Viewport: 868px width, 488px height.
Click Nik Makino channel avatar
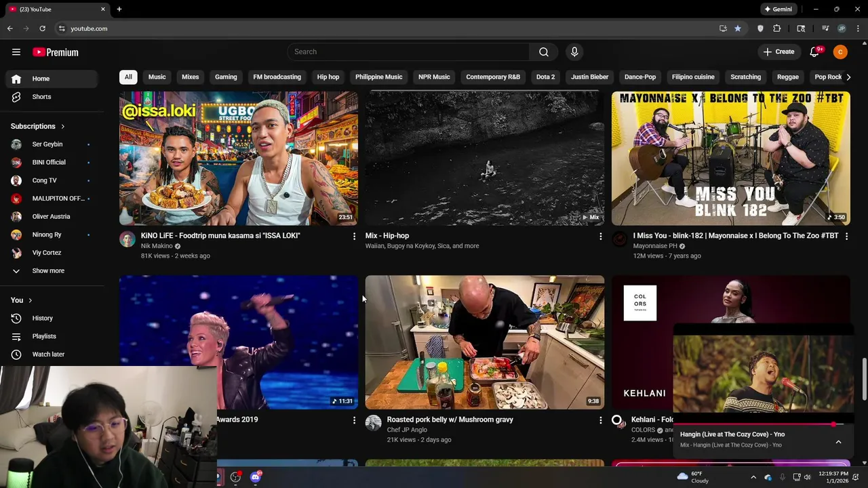[127, 239]
